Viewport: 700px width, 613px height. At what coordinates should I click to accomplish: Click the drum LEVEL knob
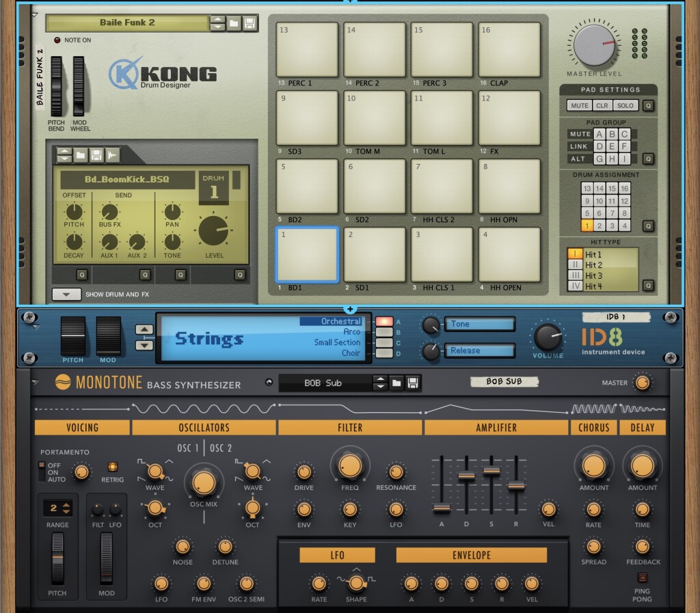pyautogui.click(x=213, y=231)
